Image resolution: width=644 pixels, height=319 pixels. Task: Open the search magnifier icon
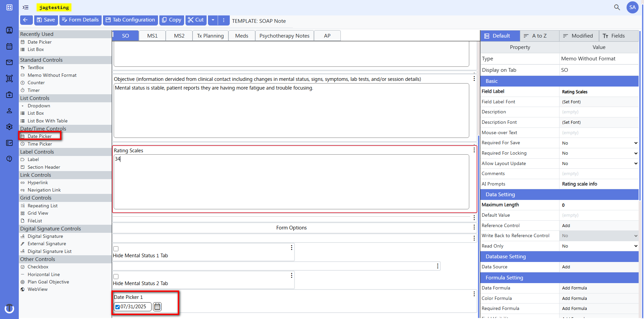coord(617,7)
